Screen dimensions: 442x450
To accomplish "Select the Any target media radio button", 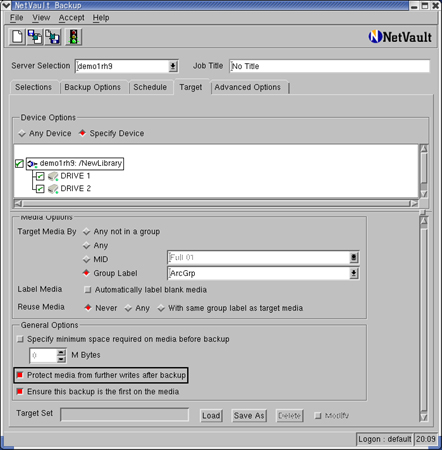I will pyautogui.click(x=87, y=246).
